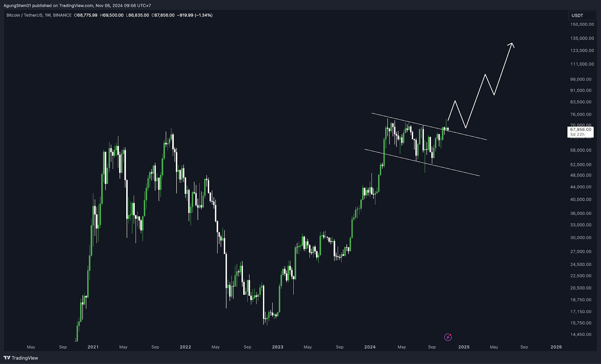Click the purple lightning event icon
Viewport: 601px width, 364px height.
pos(448,337)
